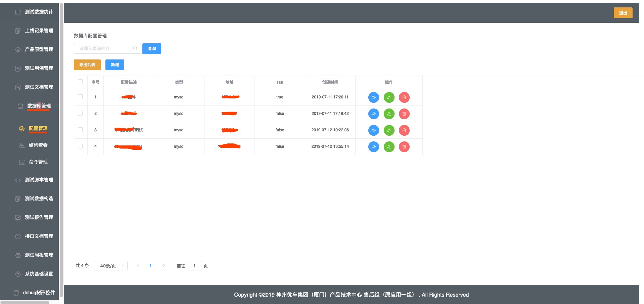Click the green edit icon in row 1
Screen dimensions: 644x304
tap(389, 97)
